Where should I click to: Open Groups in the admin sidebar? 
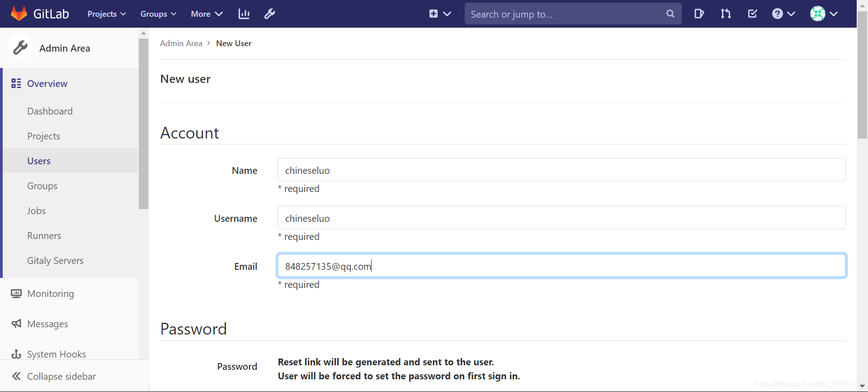[x=42, y=186]
